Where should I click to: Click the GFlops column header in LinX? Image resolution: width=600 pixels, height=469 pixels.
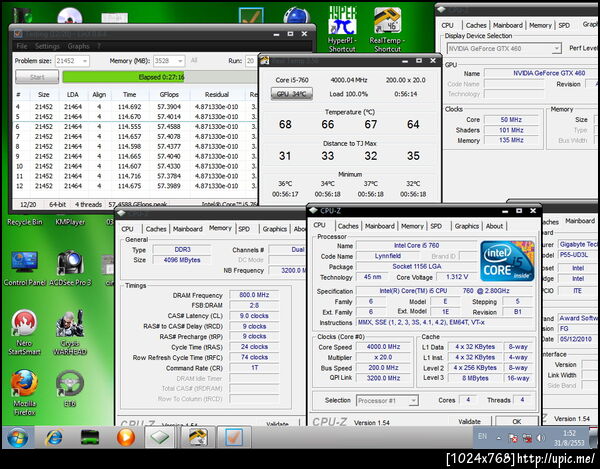point(170,94)
